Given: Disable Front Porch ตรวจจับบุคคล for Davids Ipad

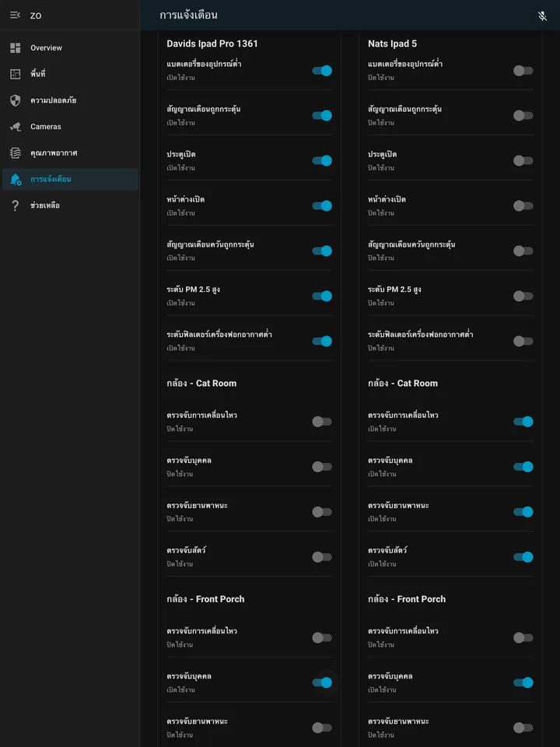Looking at the screenshot, I should (x=322, y=682).
